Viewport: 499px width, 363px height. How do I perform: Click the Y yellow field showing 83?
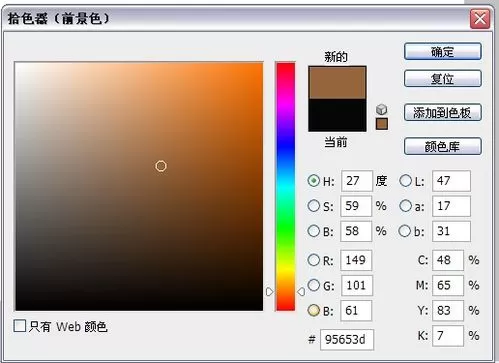pos(448,310)
